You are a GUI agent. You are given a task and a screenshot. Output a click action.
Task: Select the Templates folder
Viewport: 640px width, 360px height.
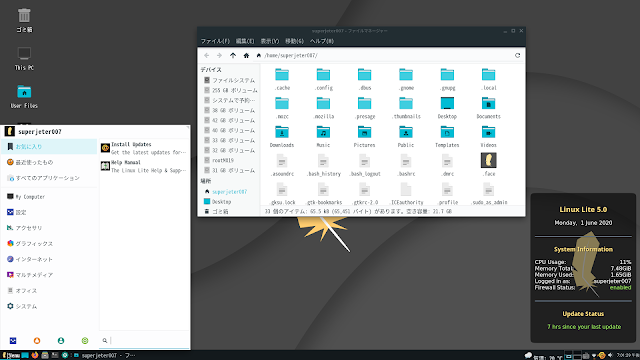pyautogui.click(x=447, y=137)
